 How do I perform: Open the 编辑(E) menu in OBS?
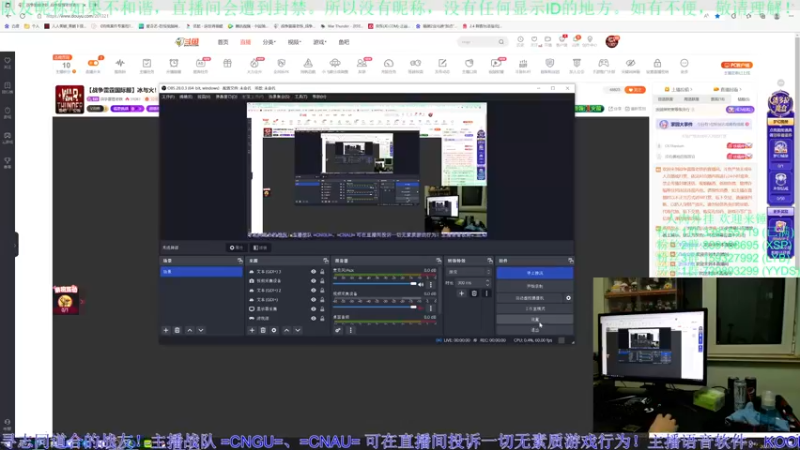pos(186,96)
